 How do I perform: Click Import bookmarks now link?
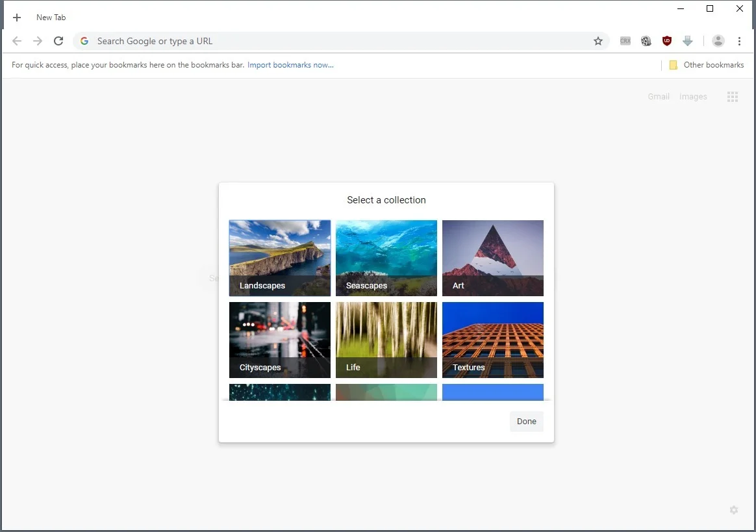point(290,64)
